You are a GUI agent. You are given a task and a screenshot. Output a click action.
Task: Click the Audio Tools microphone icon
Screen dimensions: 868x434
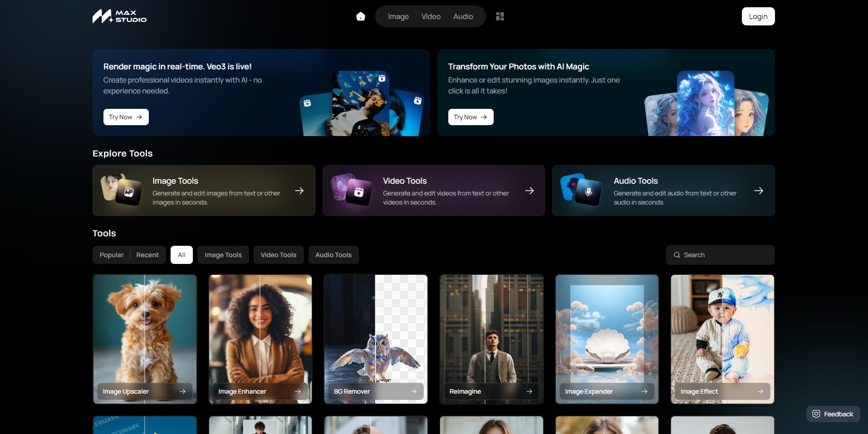(x=588, y=192)
